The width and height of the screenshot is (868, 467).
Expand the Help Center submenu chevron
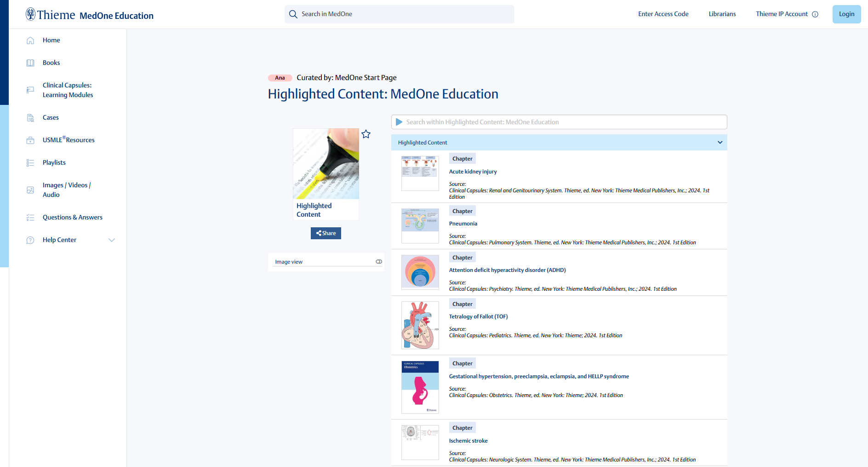(111, 240)
